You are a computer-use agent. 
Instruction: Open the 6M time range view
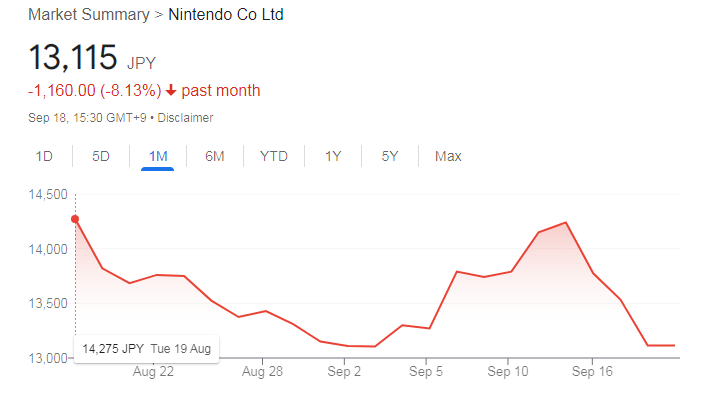point(215,156)
